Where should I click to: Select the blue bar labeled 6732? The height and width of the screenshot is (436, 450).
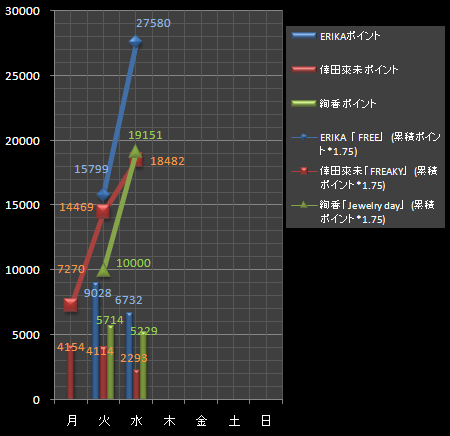(x=129, y=355)
